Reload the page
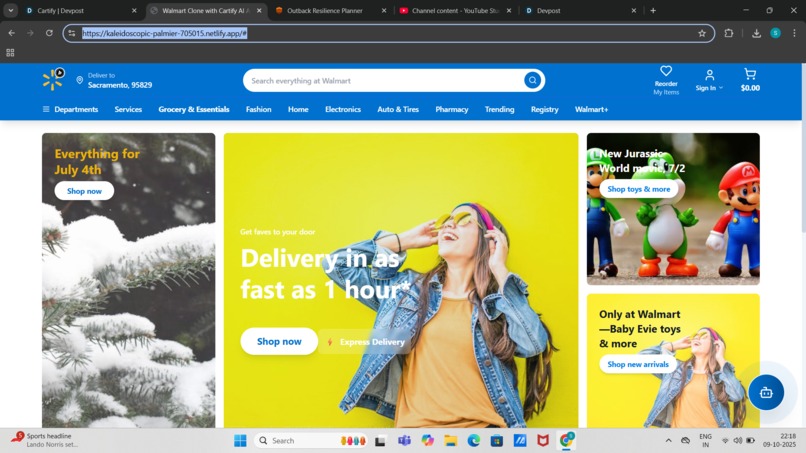The image size is (806, 453). click(x=49, y=33)
